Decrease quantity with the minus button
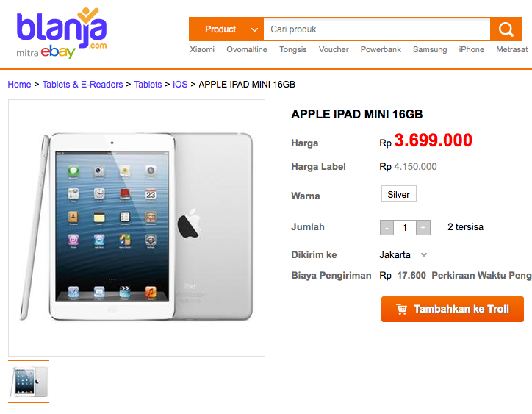532x414 pixels. point(387,227)
